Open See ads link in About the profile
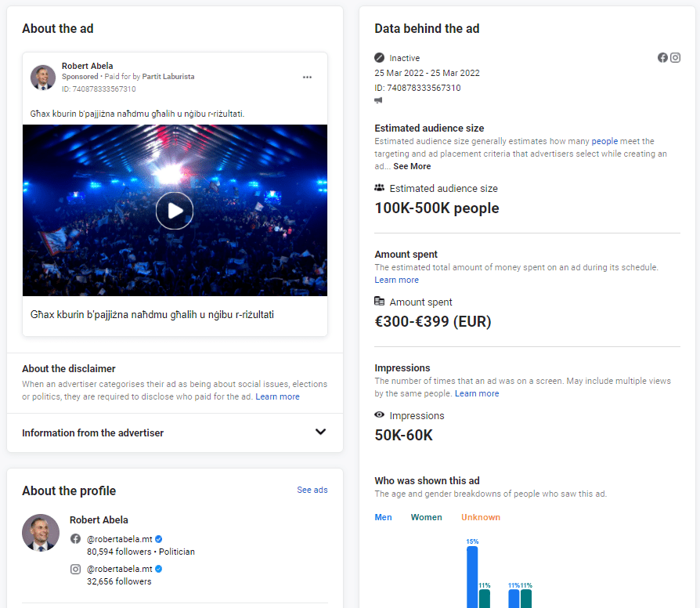The image size is (700, 608). pyautogui.click(x=312, y=490)
